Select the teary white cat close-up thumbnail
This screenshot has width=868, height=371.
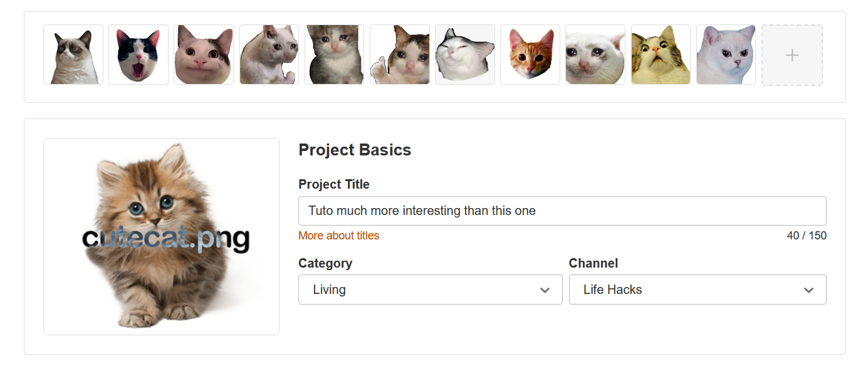click(595, 55)
